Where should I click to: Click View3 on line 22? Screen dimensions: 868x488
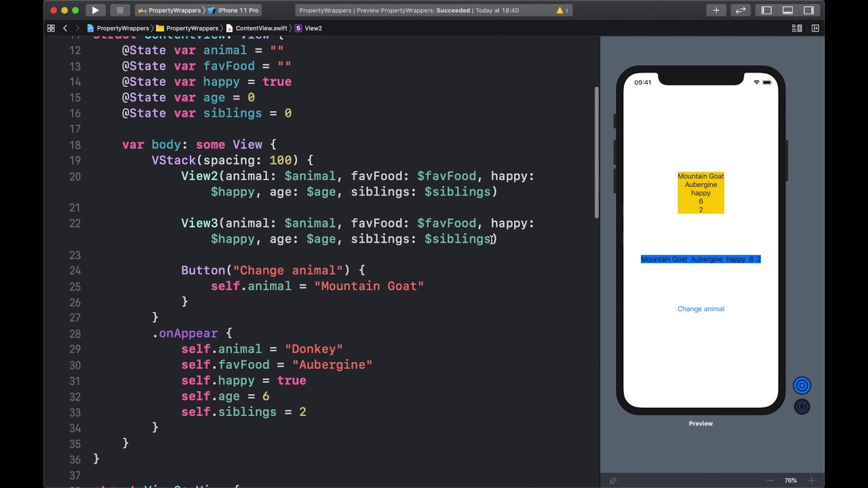tap(199, 223)
